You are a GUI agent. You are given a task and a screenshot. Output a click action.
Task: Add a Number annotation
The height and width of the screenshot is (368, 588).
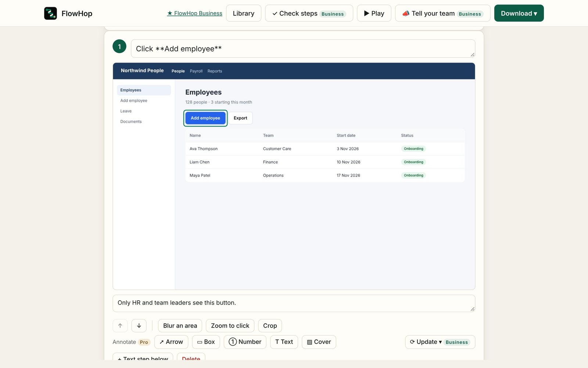[x=245, y=342]
